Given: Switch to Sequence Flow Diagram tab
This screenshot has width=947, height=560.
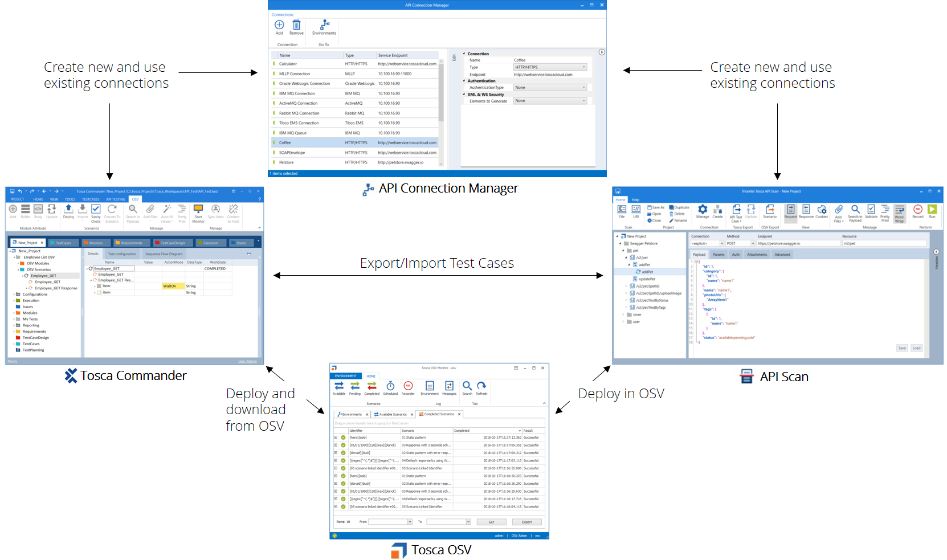Looking at the screenshot, I should point(164,254).
